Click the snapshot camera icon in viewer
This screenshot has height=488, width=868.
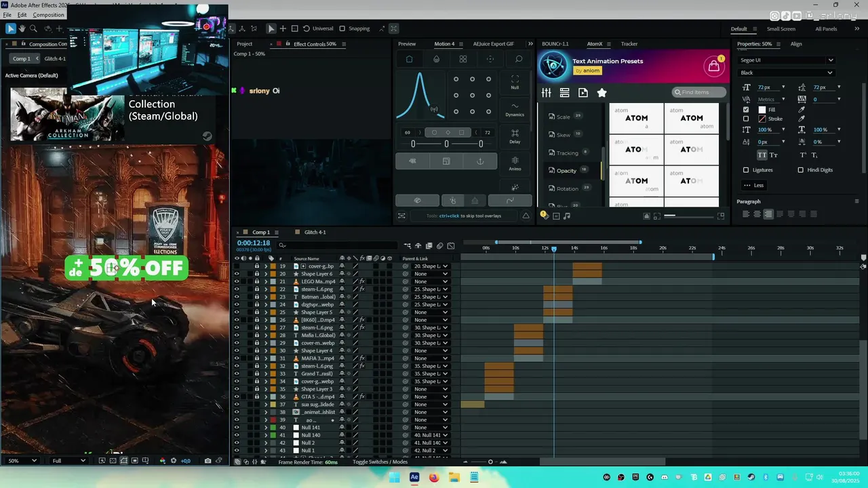click(208, 461)
